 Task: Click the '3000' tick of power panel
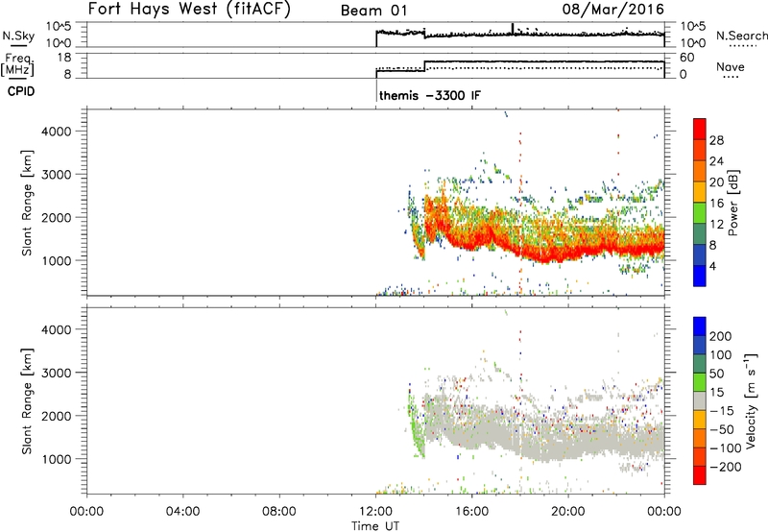(x=56, y=175)
